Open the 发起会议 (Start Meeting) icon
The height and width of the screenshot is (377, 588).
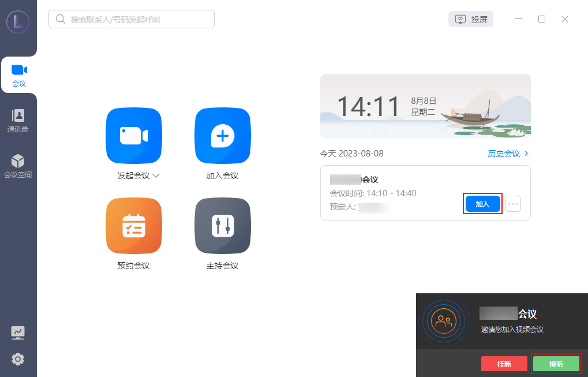[x=134, y=136]
